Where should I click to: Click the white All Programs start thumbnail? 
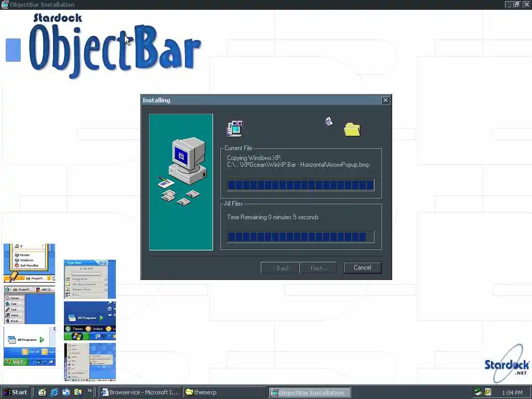click(29, 347)
